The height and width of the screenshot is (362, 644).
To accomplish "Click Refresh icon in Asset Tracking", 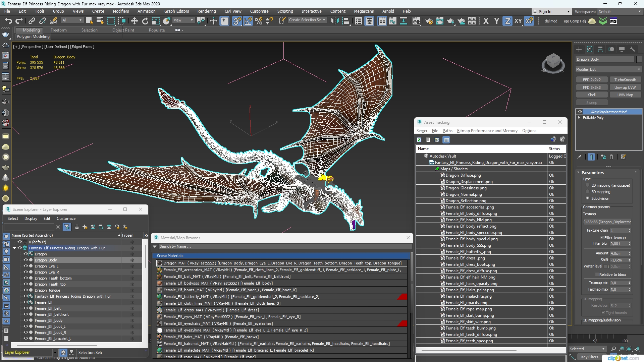I will [x=419, y=140].
